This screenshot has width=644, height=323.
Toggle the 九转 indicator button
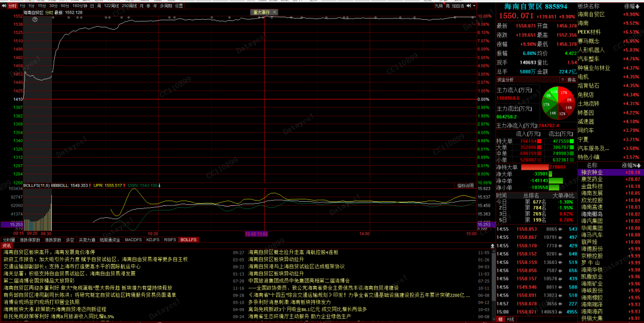click(x=439, y=5)
